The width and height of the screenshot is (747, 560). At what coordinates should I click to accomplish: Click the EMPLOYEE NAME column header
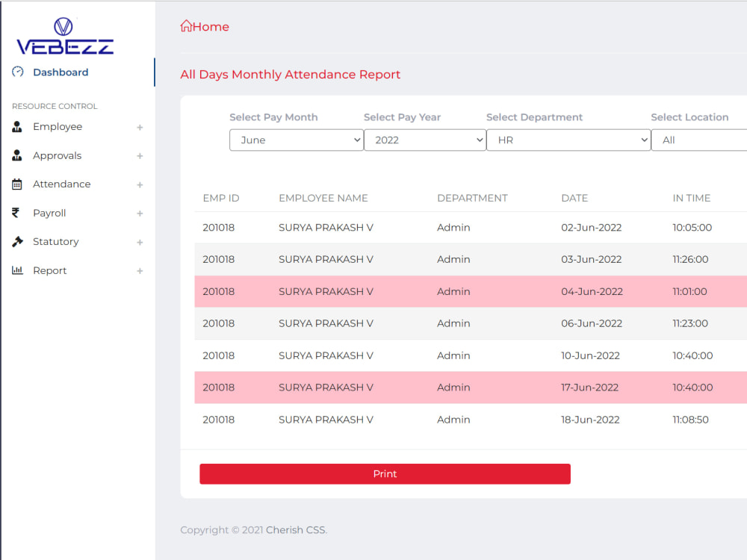click(323, 198)
